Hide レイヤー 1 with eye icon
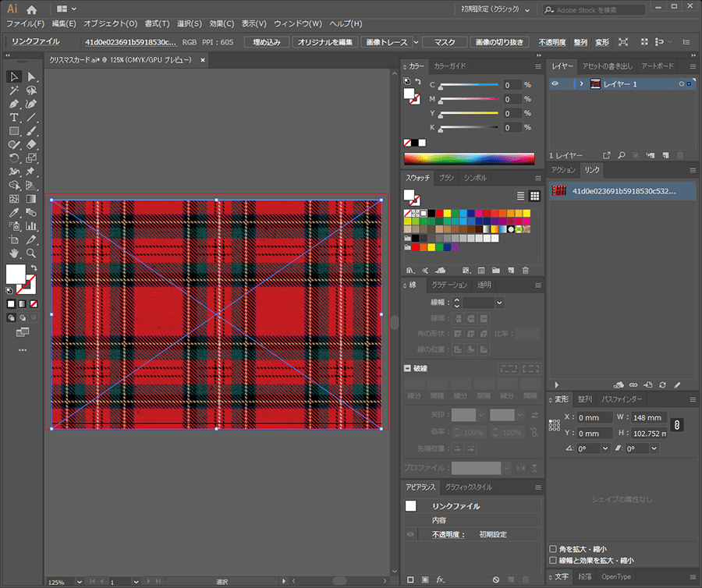The width and height of the screenshot is (702, 588). [x=555, y=84]
